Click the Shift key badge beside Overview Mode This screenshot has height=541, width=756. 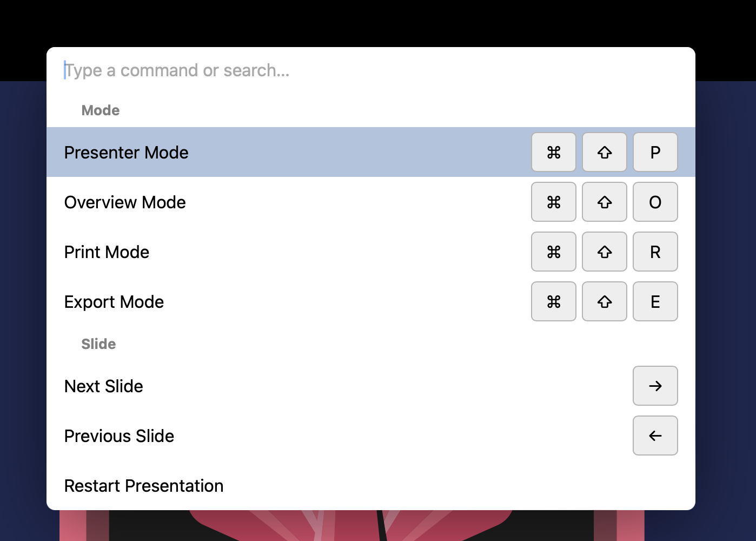point(604,202)
